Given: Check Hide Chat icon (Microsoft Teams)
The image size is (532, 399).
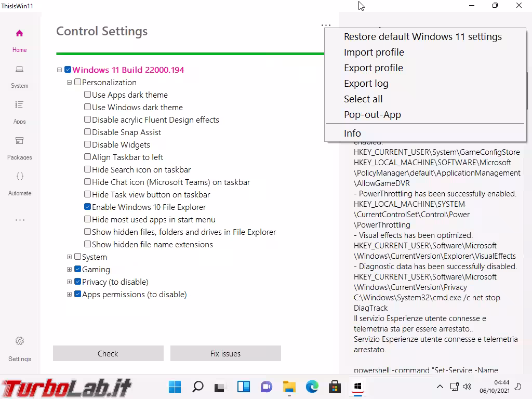Looking at the screenshot, I should 87,181.
